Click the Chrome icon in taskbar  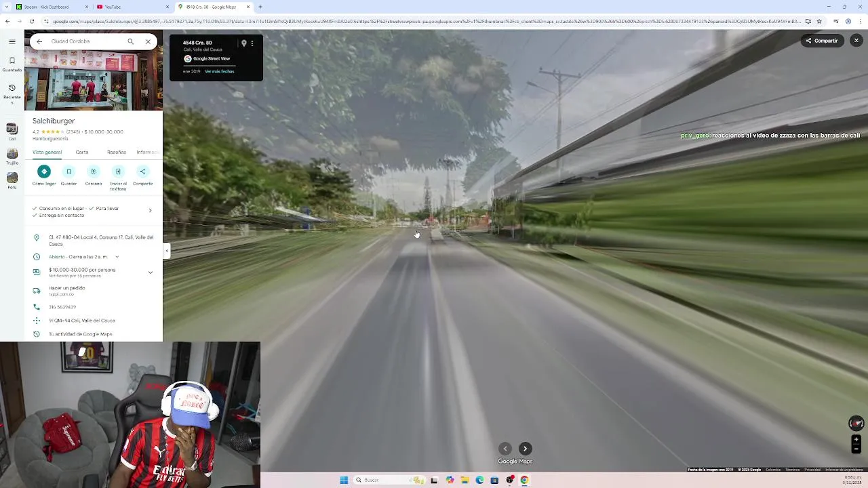pos(524,480)
